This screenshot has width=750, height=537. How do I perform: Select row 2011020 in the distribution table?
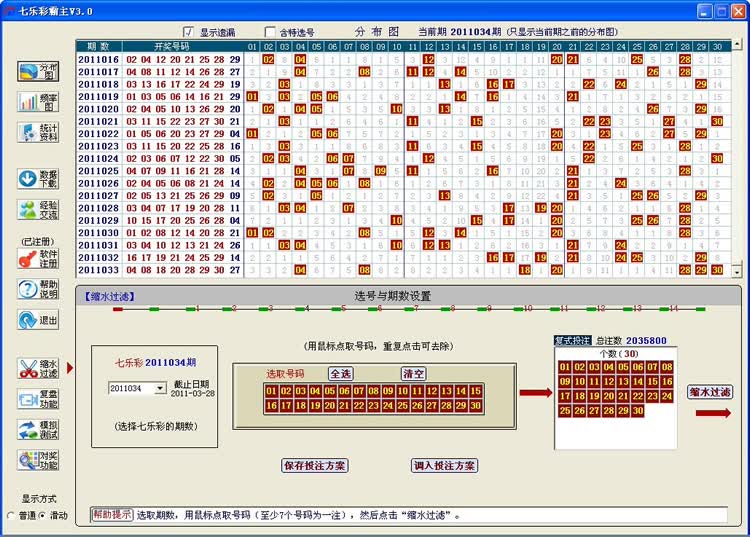pos(403,109)
